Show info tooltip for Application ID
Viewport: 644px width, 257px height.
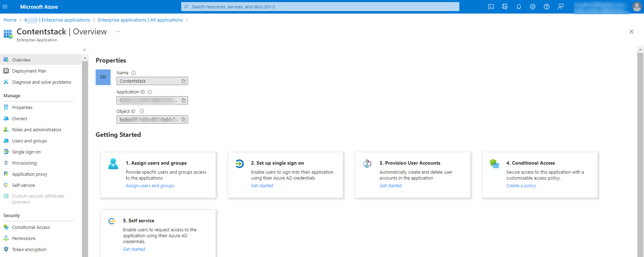point(150,92)
